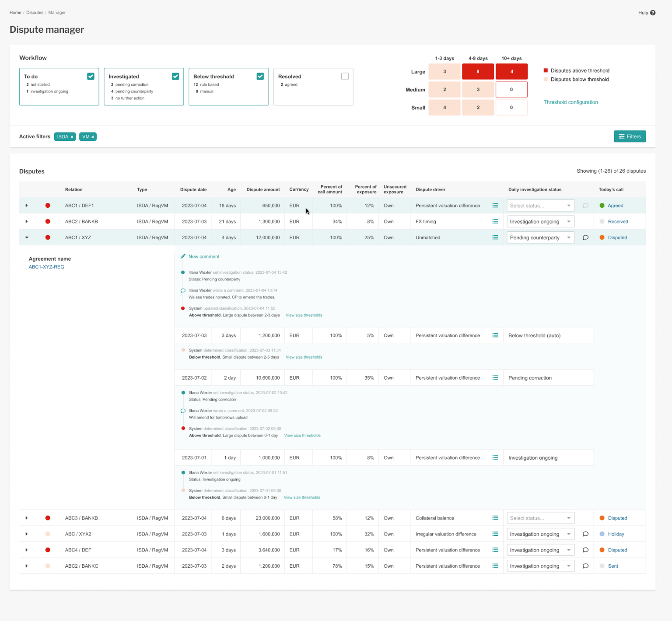Screen dimensions: 672x621
Task: Open the comment bubble for ABC2 / BANKC row
Action: [x=585, y=565]
